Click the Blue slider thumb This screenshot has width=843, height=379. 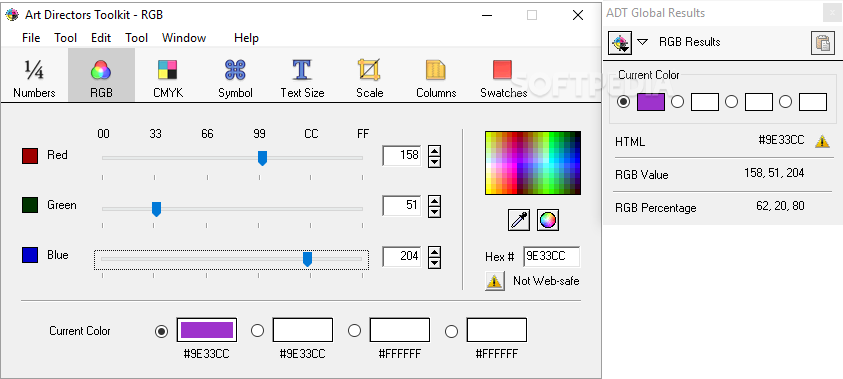308,259
